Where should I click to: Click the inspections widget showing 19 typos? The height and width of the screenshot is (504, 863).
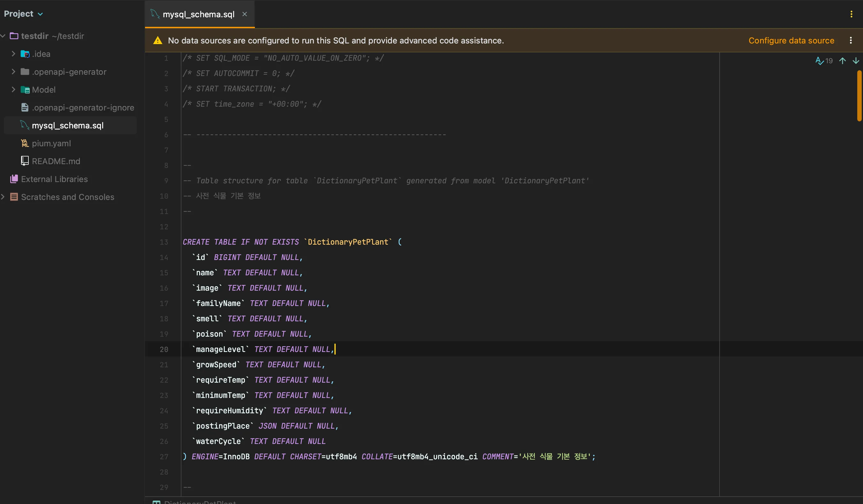824,61
